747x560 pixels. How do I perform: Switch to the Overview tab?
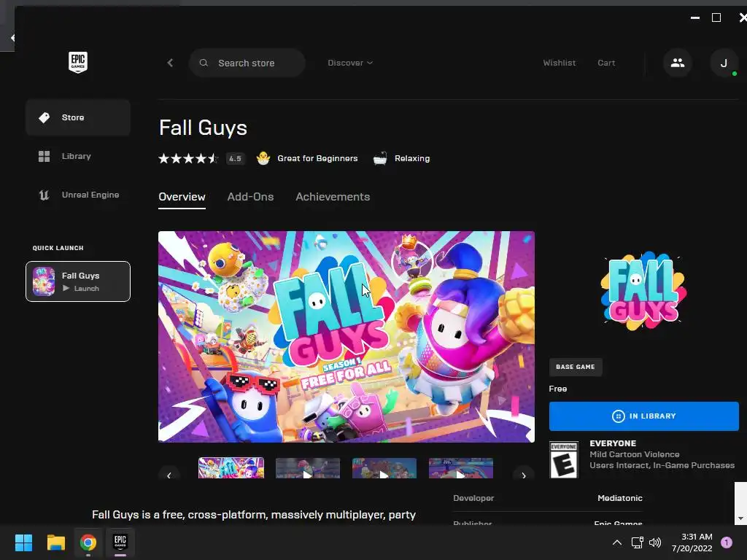(182, 197)
